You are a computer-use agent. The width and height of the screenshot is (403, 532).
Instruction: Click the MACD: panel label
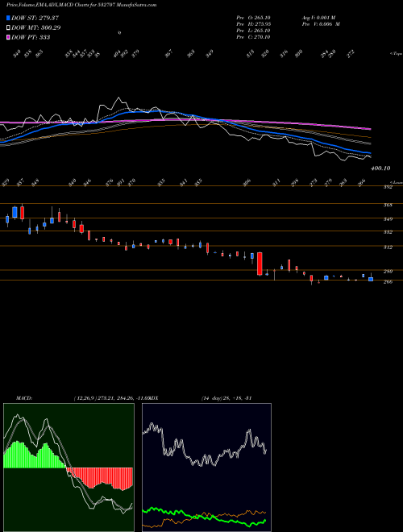24,397
